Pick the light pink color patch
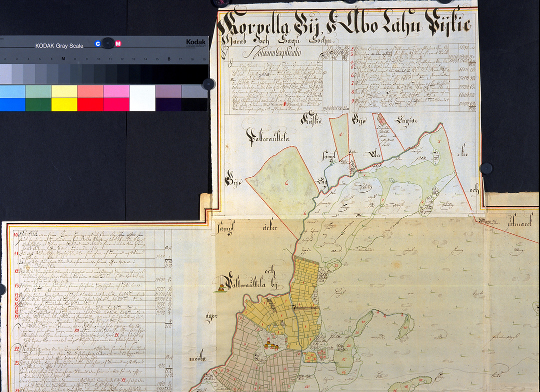The height and width of the screenshot is (392, 540). (116, 91)
